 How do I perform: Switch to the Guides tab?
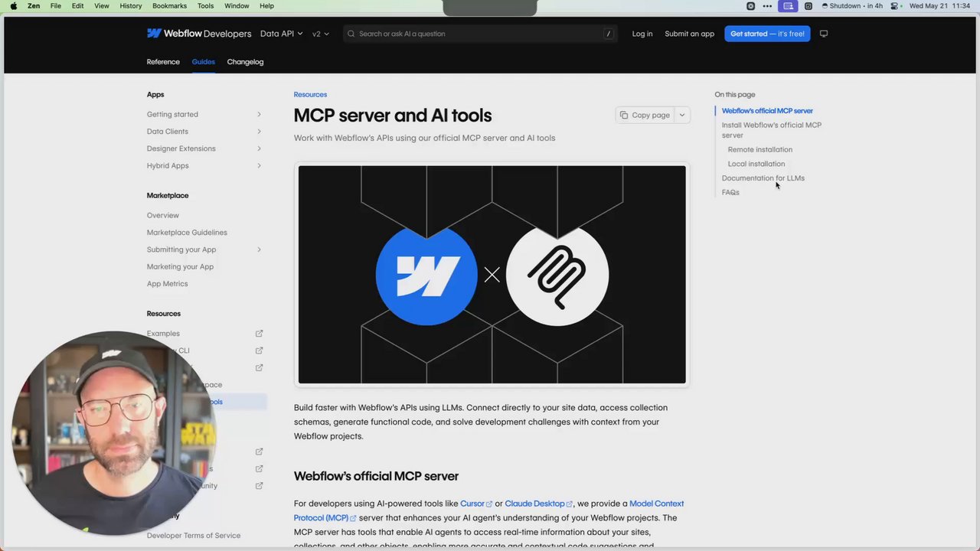[203, 62]
